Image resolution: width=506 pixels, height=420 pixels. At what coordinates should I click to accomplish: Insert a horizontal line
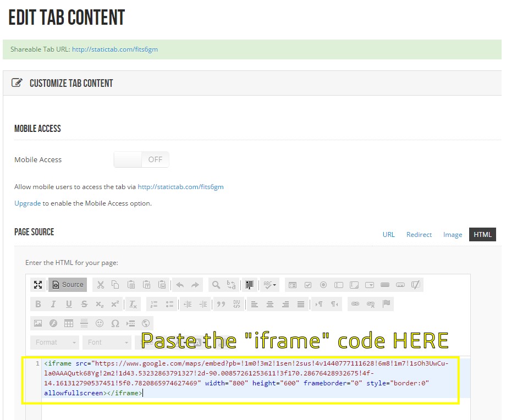pyautogui.click(x=84, y=324)
